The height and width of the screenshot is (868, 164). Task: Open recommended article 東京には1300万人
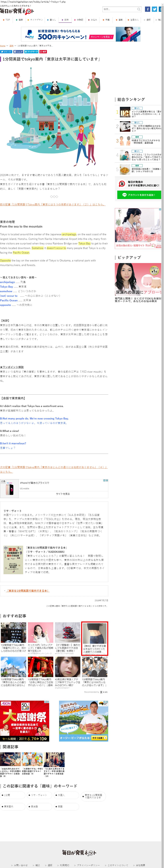95,672
